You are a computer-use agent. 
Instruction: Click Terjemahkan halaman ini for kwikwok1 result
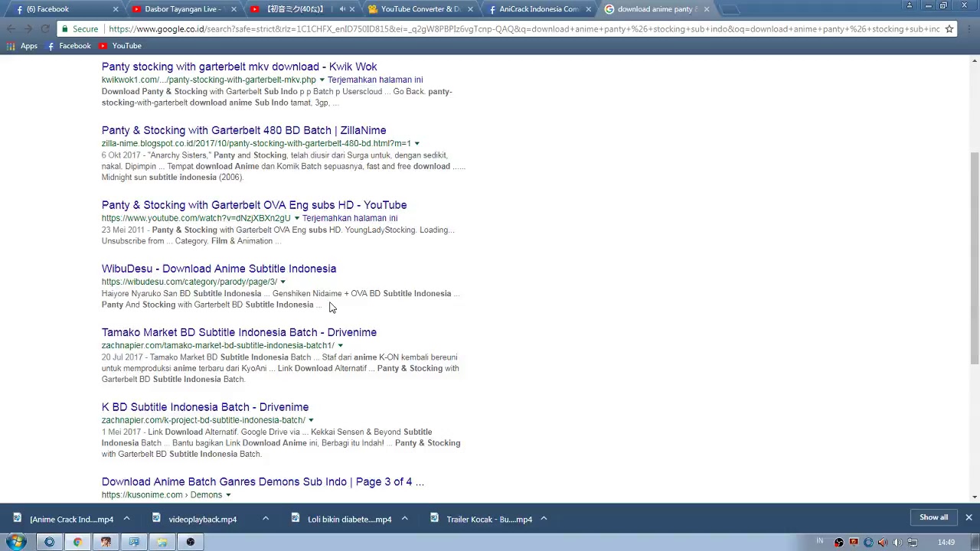(375, 80)
